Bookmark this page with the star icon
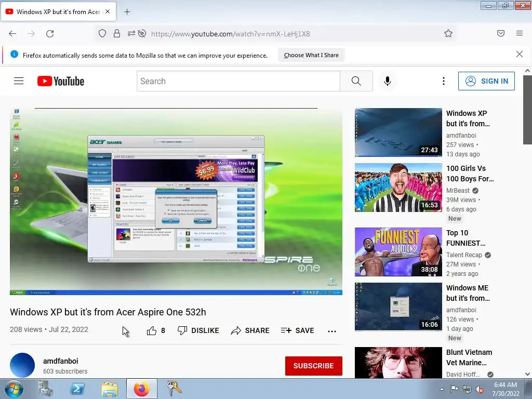Viewport: 532px width, 399px height. tap(448, 33)
